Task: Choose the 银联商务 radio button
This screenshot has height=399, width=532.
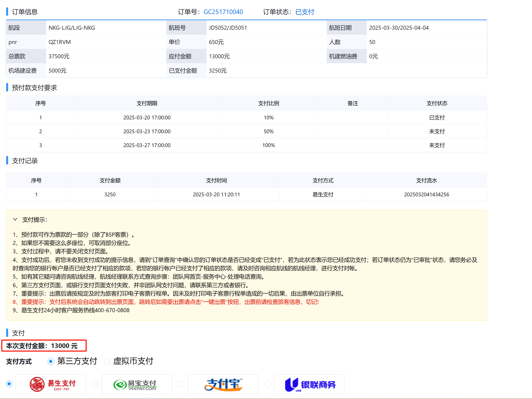Action: [x=268, y=384]
